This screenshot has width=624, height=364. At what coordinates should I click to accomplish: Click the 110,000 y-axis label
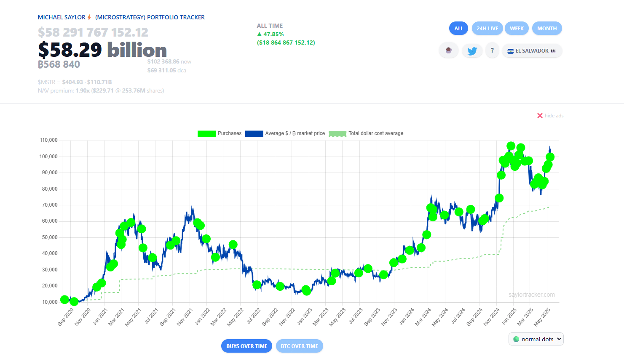[48, 140]
